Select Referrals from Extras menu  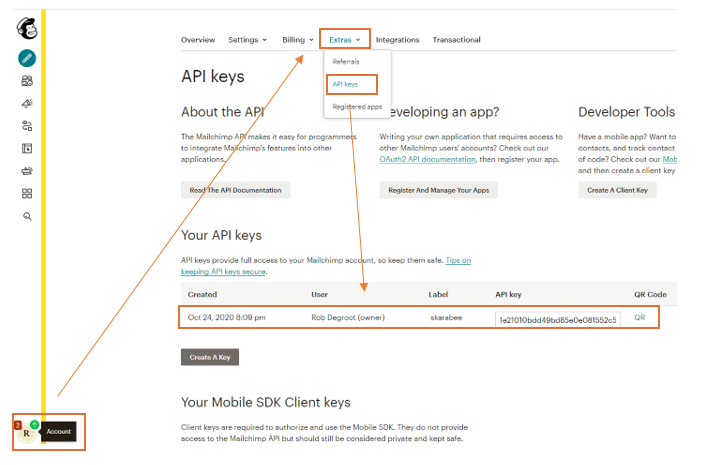pos(346,61)
